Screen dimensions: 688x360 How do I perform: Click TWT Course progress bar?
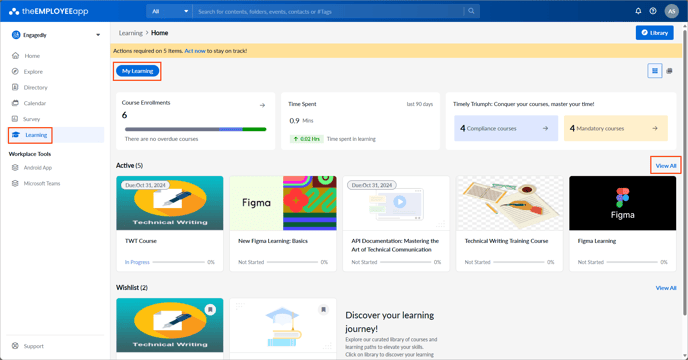tap(179, 262)
